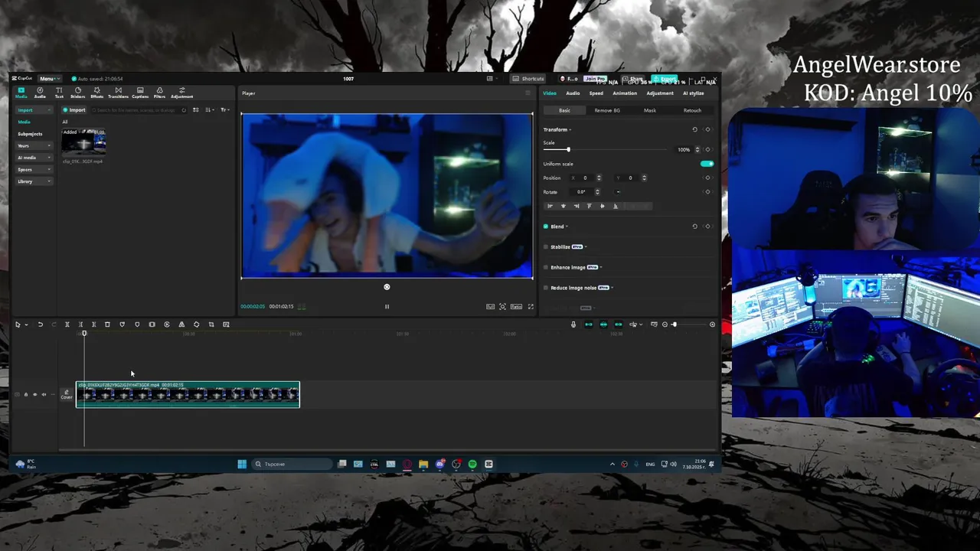Toggle track visibility eye icon

[34, 395]
